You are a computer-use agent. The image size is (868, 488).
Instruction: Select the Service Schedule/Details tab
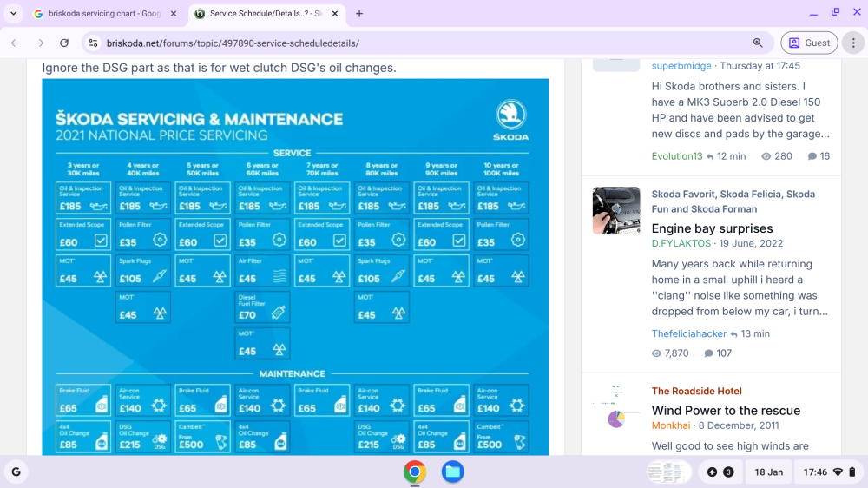coord(266,13)
